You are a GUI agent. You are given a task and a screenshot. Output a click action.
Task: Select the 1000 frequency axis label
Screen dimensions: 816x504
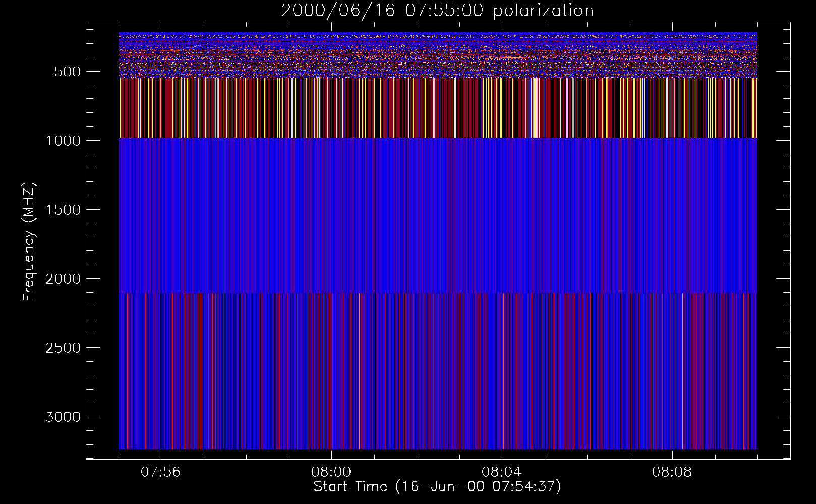click(63, 141)
